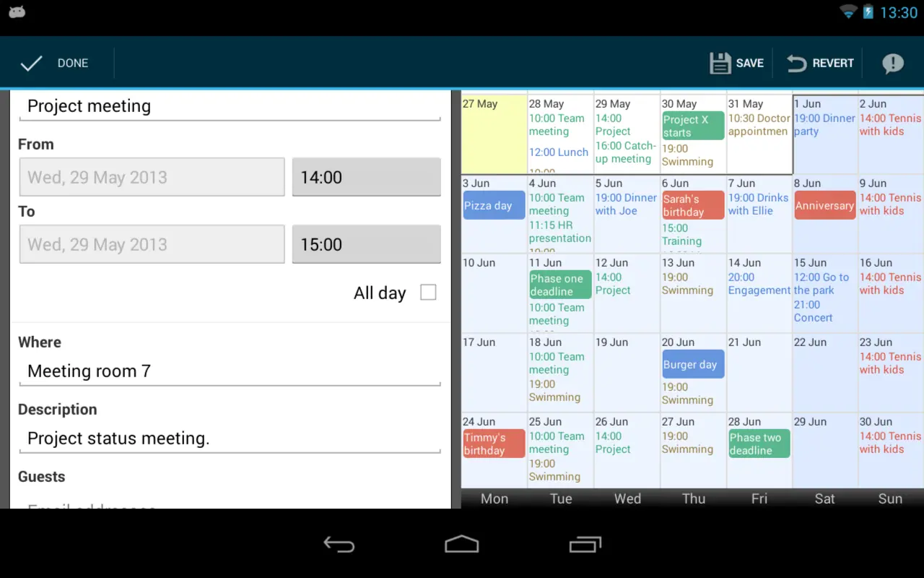
Task: Tap the Android notification icon in status bar
Action: [x=17, y=12]
